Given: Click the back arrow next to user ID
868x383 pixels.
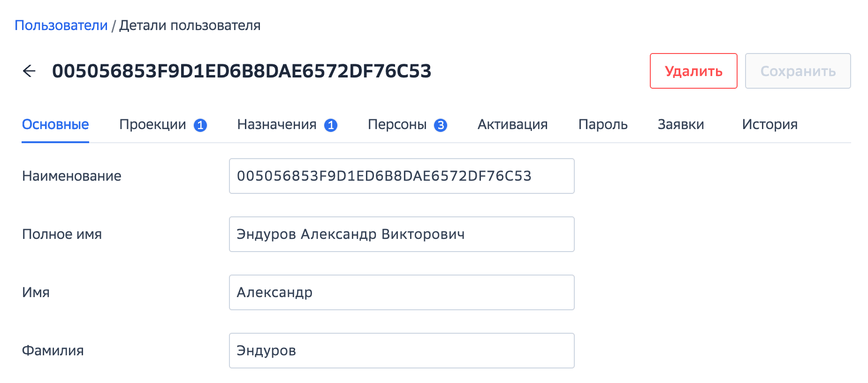Looking at the screenshot, I should coord(29,71).
